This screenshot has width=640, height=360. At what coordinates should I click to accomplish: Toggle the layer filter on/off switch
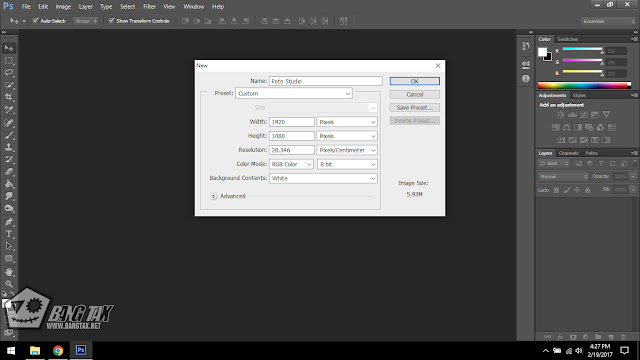tap(634, 164)
